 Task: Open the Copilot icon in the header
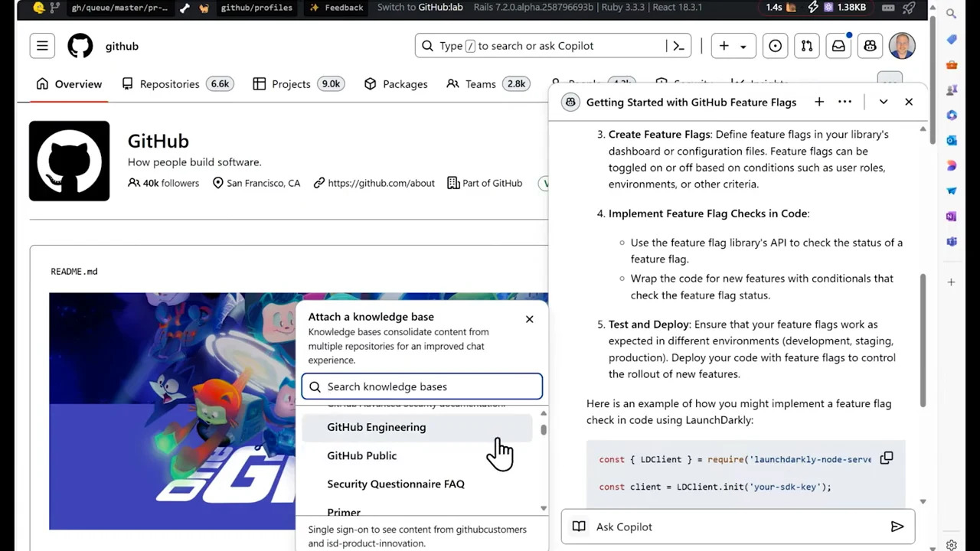tap(871, 46)
